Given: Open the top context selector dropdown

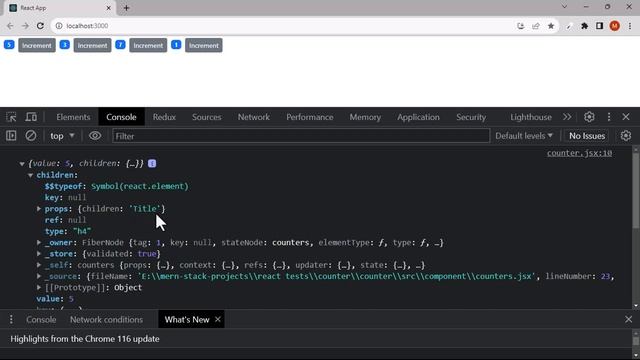Looking at the screenshot, I should (62, 136).
